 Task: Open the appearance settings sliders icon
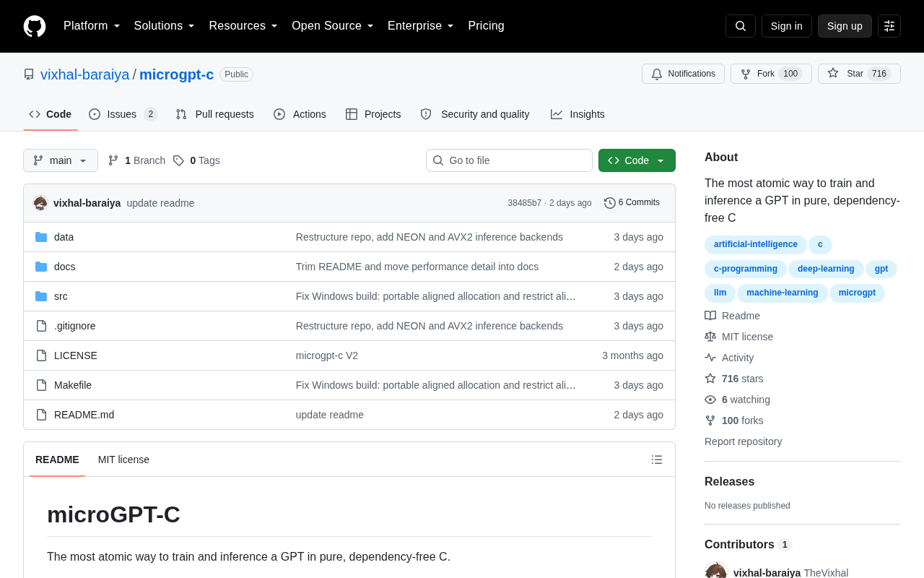click(889, 26)
